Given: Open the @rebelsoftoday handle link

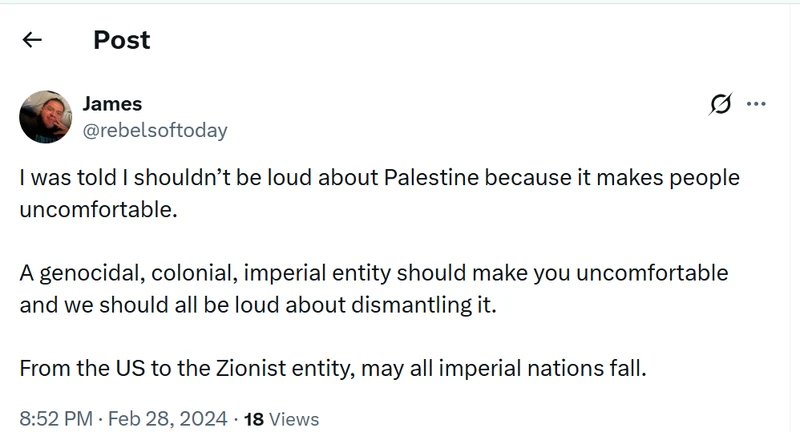Looking at the screenshot, I should tap(155, 131).
